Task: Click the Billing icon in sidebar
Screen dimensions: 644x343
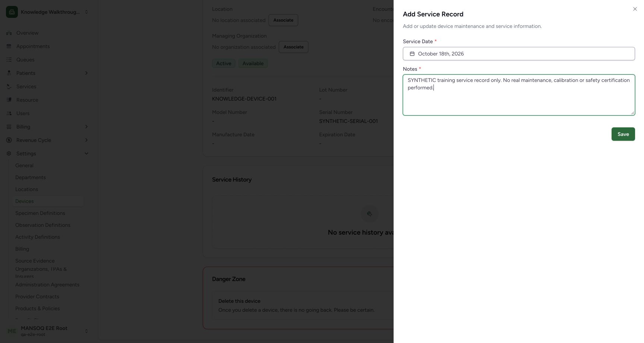Action: [x=9, y=127]
